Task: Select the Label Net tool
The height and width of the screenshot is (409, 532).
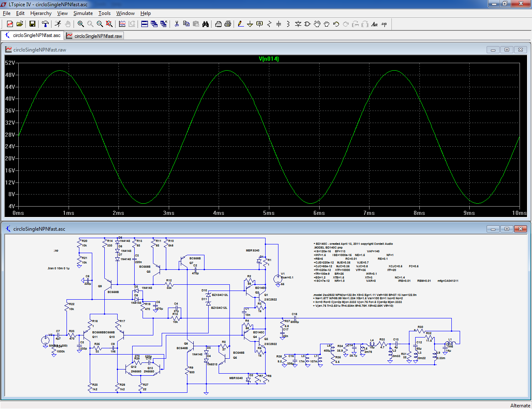Action: (x=260, y=24)
